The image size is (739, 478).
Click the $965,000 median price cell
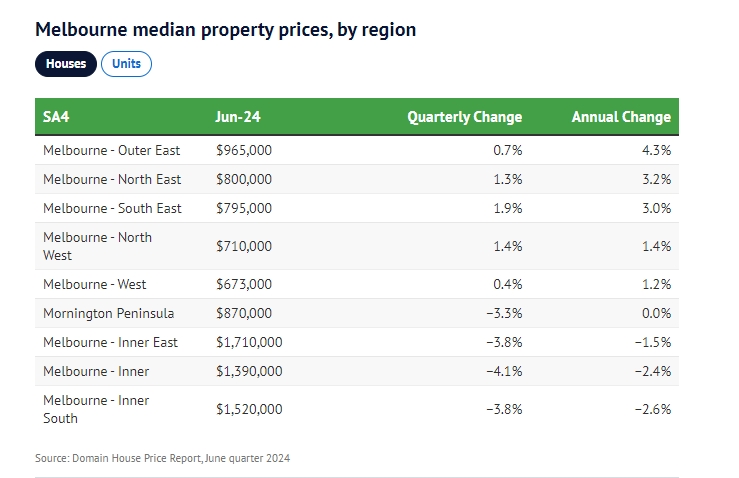[243, 150]
